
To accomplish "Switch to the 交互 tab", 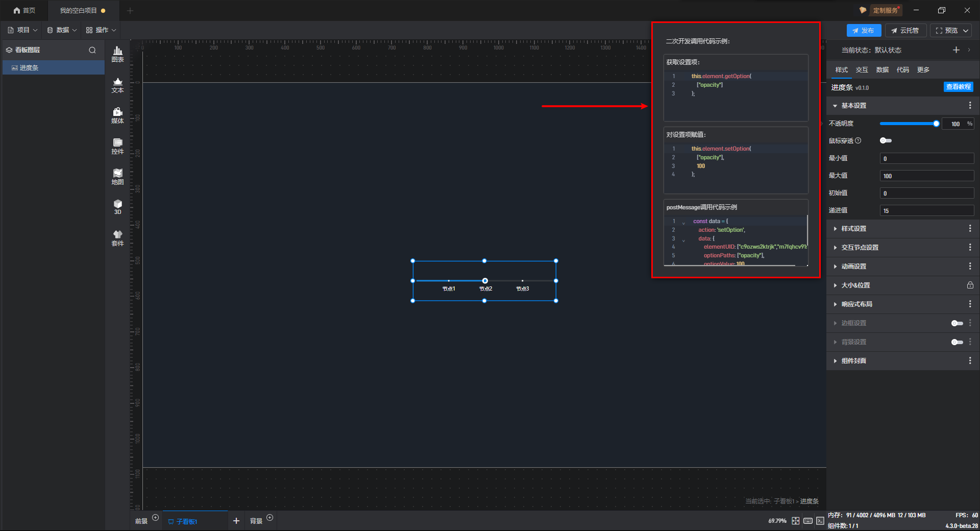I will point(862,70).
